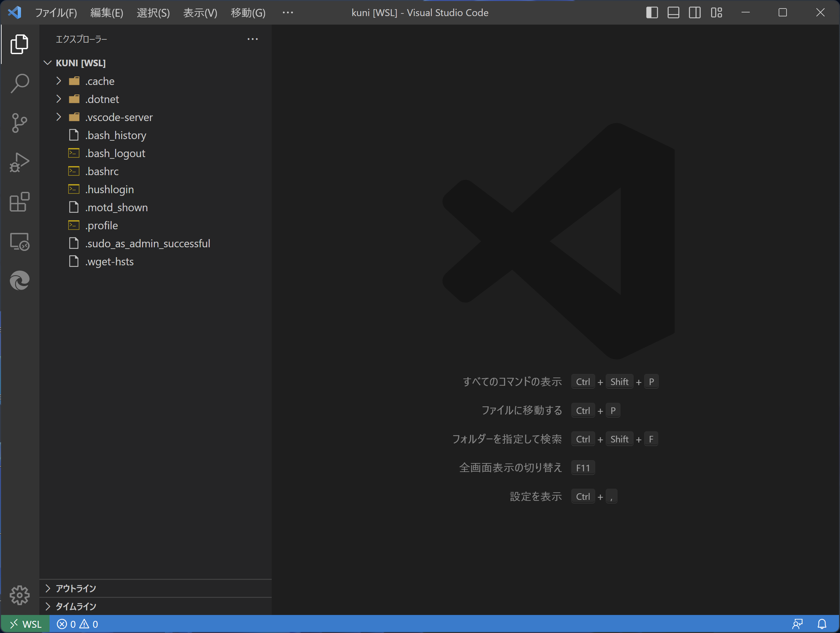Expand the .cache folder chevron
This screenshot has width=840, height=633.
click(x=58, y=81)
